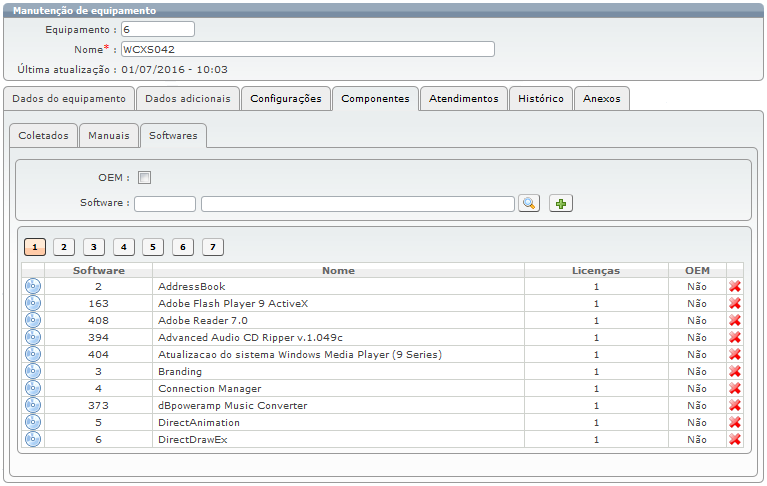Remove Branding software with red X icon
The height and width of the screenshot is (486, 767).
pos(735,372)
